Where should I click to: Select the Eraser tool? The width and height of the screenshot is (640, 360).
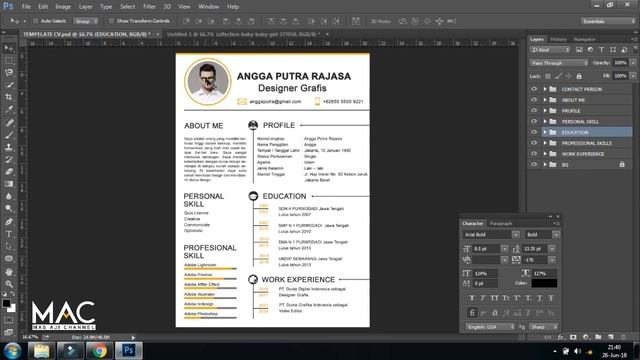9,172
